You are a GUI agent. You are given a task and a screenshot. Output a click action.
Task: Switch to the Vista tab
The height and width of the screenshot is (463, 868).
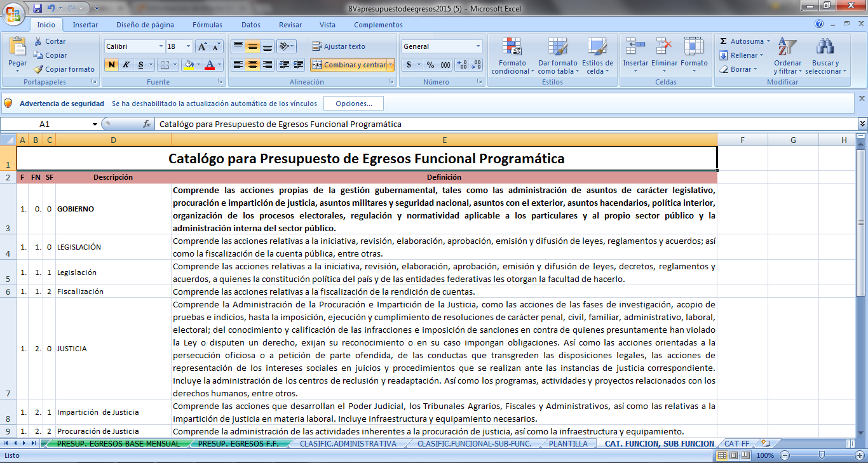pyautogui.click(x=327, y=25)
